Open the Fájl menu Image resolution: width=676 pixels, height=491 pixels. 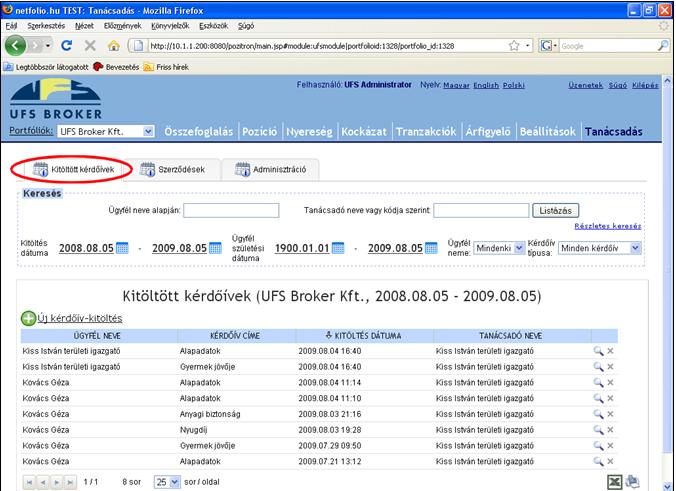[x=11, y=26]
